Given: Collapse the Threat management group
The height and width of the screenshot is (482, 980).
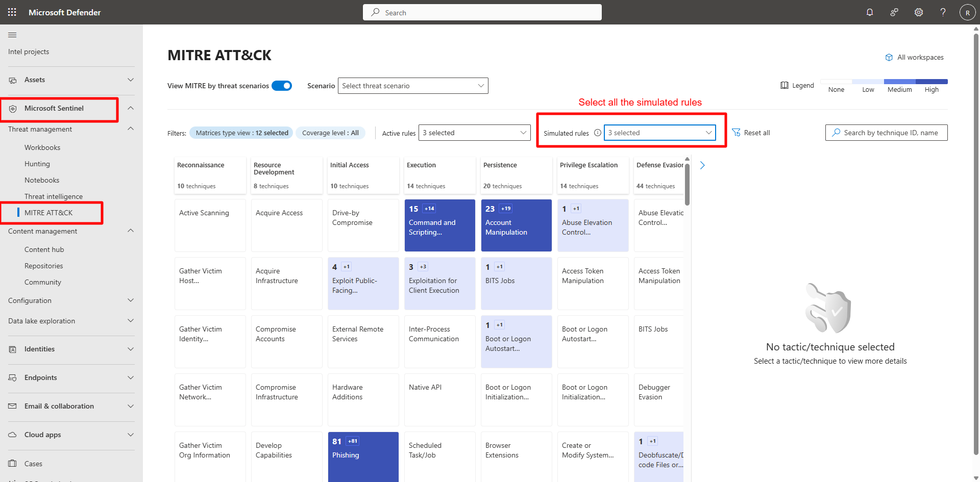Looking at the screenshot, I should pyautogui.click(x=131, y=129).
